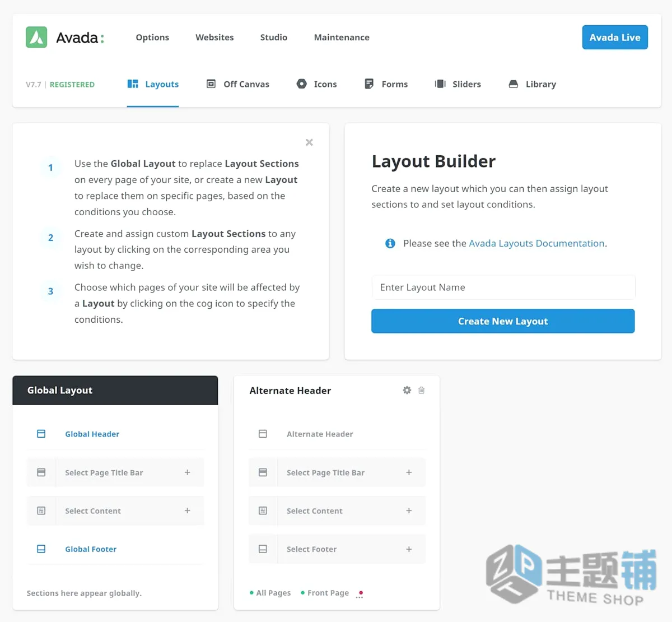Open the Forms tab
Image resolution: width=672 pixels, height=622 pixels.
386,84
